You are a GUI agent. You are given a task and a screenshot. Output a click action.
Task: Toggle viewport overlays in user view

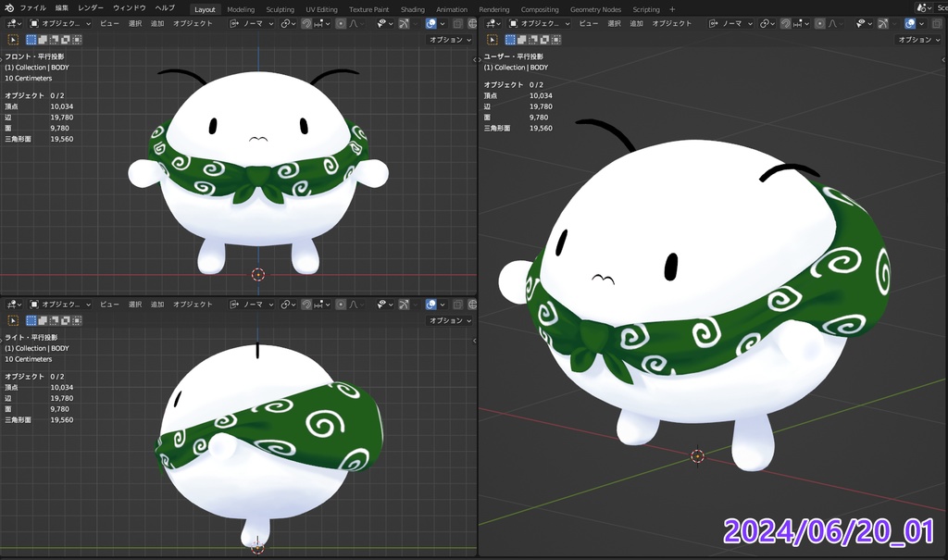910,23
